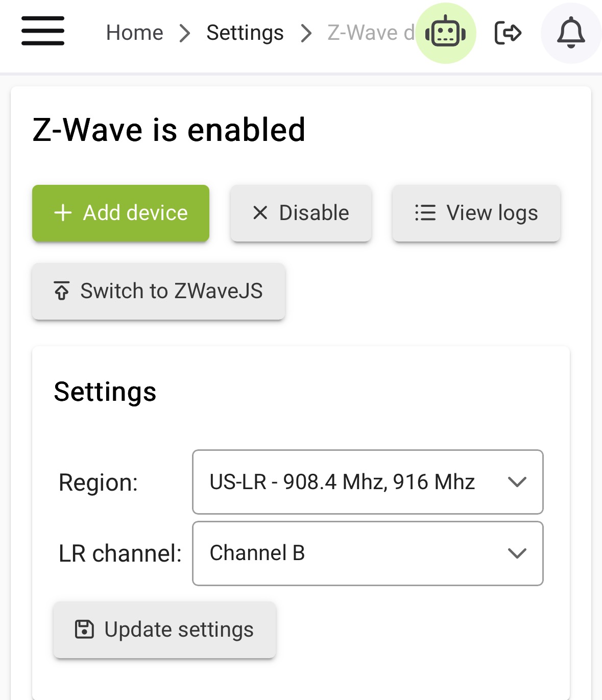The height and width of the screenshot is (700, 602).
Task: Go to Home breadcrumb
Action: [135, 33]
